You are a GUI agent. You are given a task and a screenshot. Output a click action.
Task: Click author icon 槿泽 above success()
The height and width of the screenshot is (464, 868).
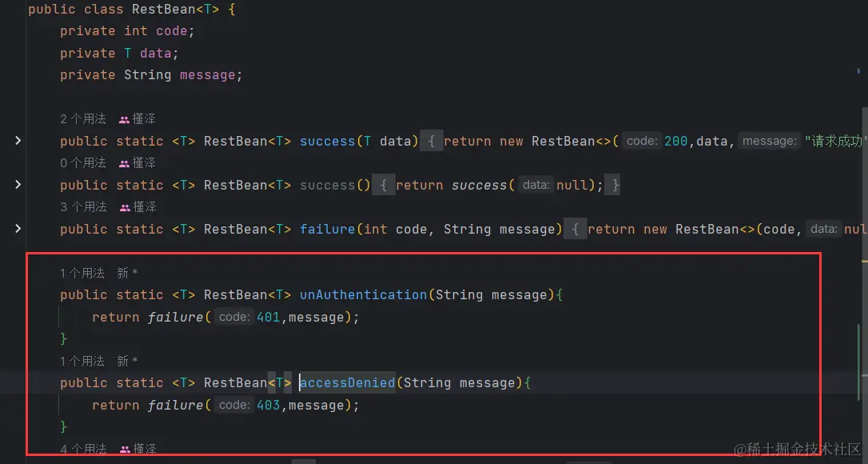[x=137, y=162]
